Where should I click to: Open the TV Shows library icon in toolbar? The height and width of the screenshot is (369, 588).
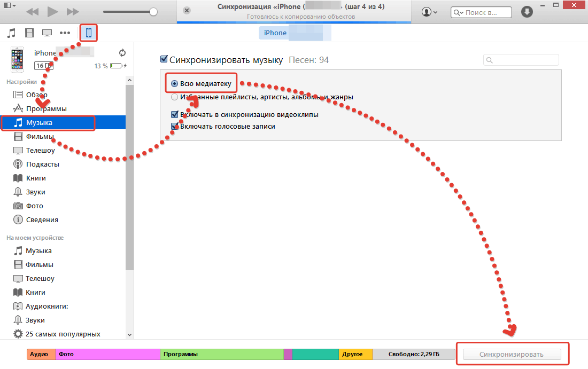point(47,33)
